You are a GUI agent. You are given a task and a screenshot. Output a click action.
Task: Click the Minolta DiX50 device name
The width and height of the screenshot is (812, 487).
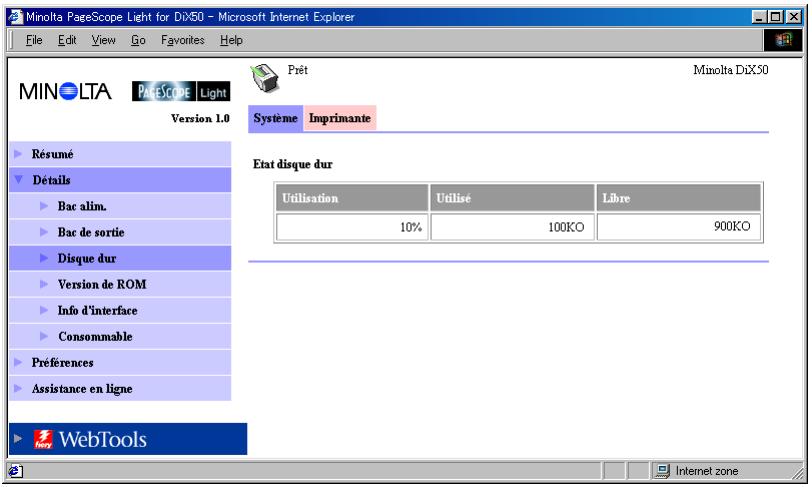click(x=731, y=70)
